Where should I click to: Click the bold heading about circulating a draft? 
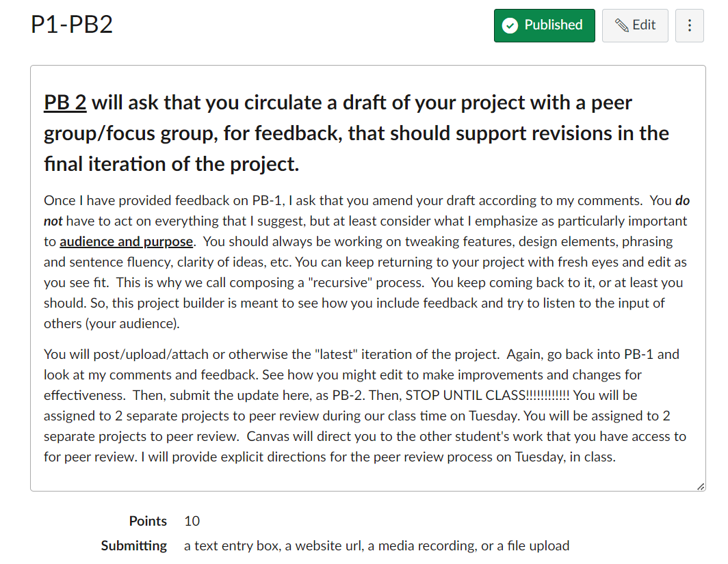pos(356,133)
